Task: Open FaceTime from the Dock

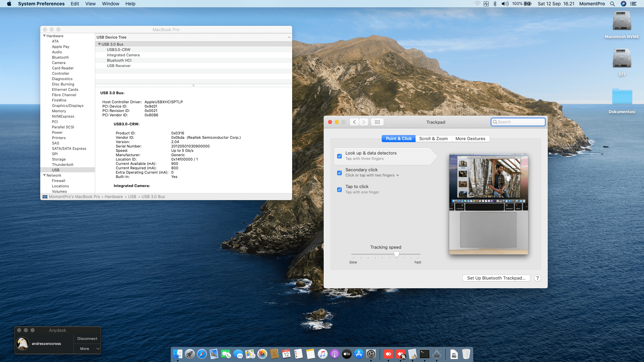Action: (226, 354)
